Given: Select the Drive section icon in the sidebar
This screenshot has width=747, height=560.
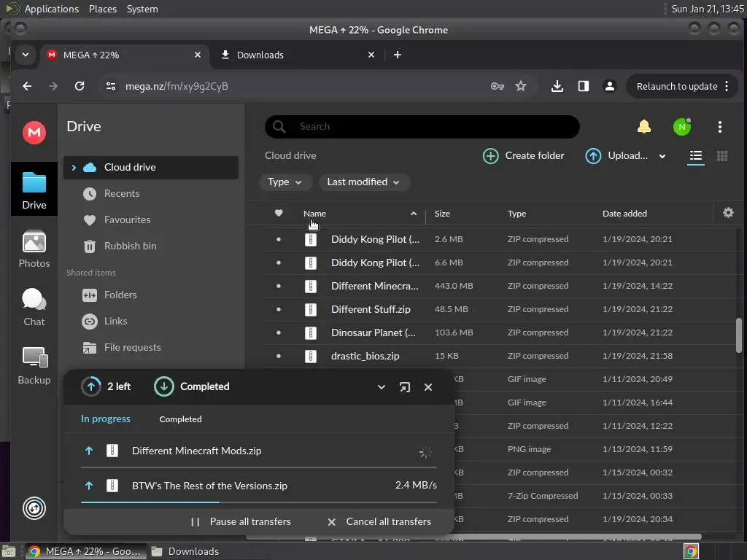Looking at the screenshot, I should coord(34,190).
